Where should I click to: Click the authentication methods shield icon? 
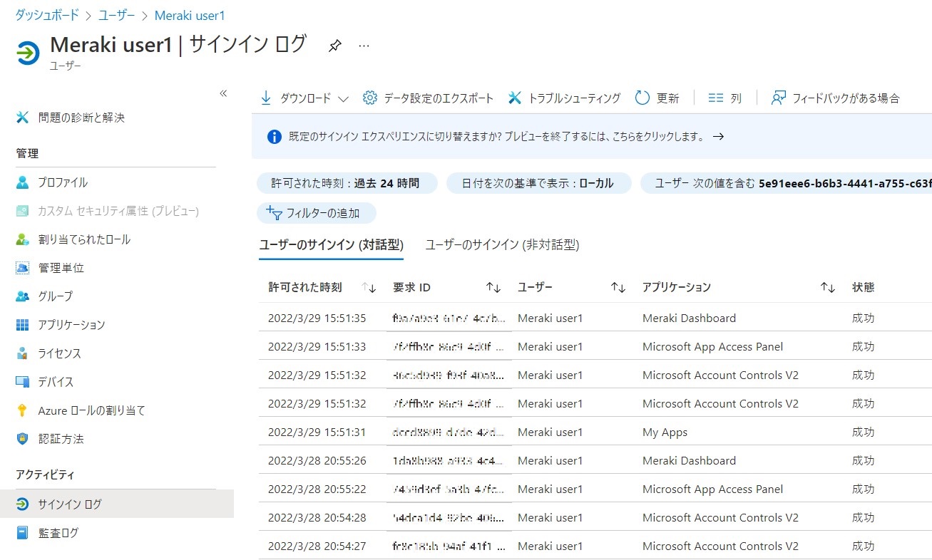pos(23,439)
